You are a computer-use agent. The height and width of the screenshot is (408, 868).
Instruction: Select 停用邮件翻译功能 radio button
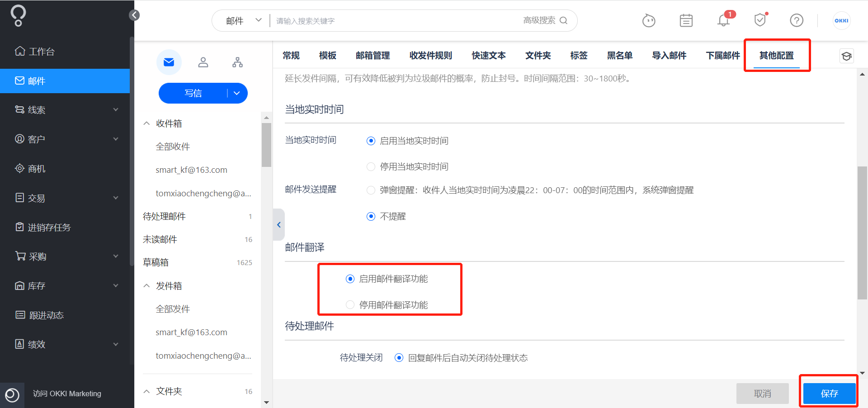click(x=350, y=304)
